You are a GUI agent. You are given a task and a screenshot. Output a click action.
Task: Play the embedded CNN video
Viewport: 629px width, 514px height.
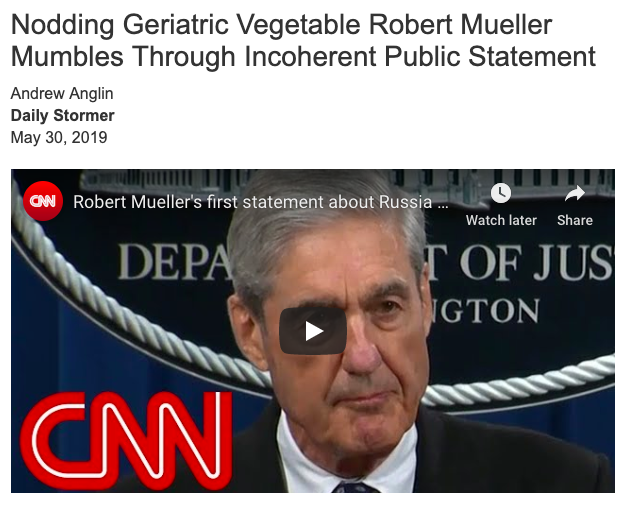[x=313, y=331]
